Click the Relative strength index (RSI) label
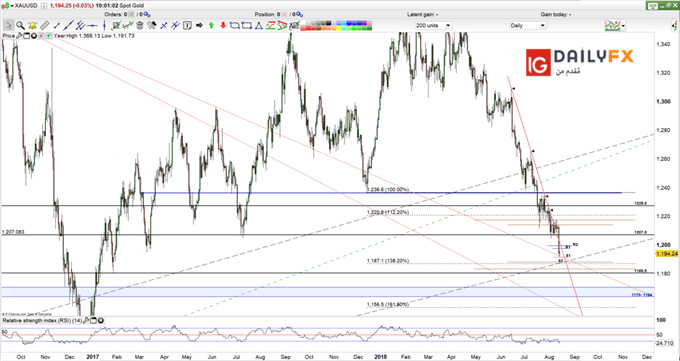The width and height of the screenshot is (680, 361). coord(42,321)
